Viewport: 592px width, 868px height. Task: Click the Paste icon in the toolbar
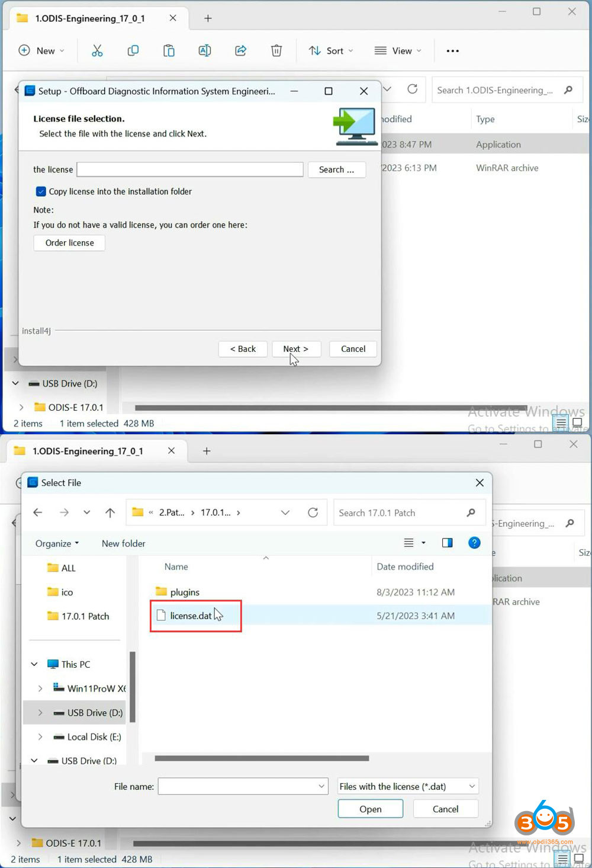tap(169, 50)
